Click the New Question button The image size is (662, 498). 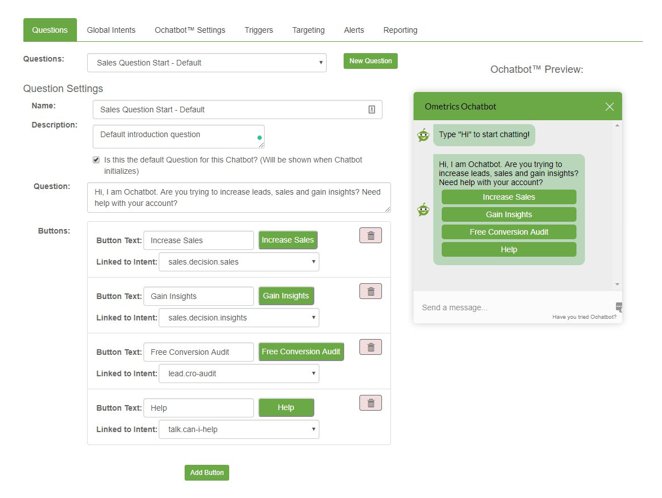(x=370, y=61)
